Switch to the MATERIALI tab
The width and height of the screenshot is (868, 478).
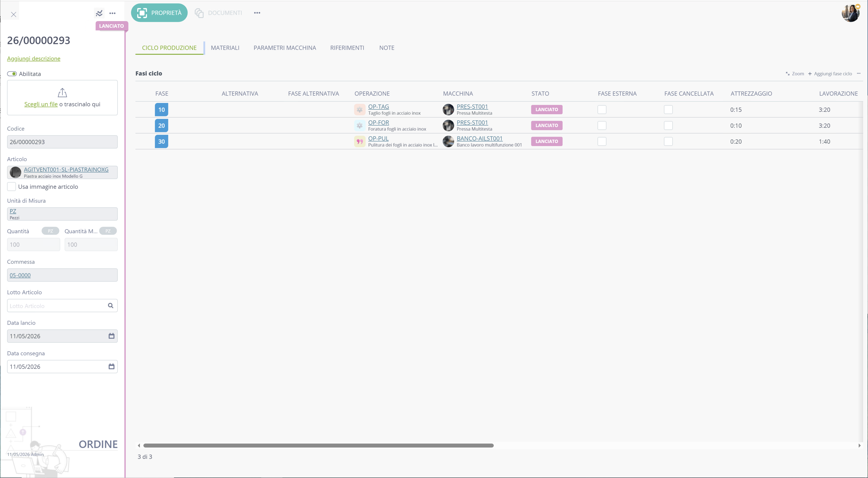point(225,48)
